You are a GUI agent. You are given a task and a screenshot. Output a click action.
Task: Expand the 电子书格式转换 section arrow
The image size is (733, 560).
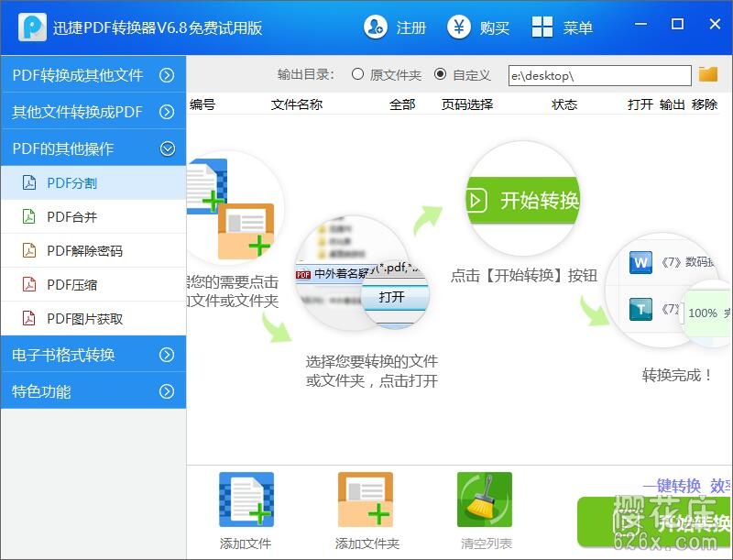coord(167,355)
